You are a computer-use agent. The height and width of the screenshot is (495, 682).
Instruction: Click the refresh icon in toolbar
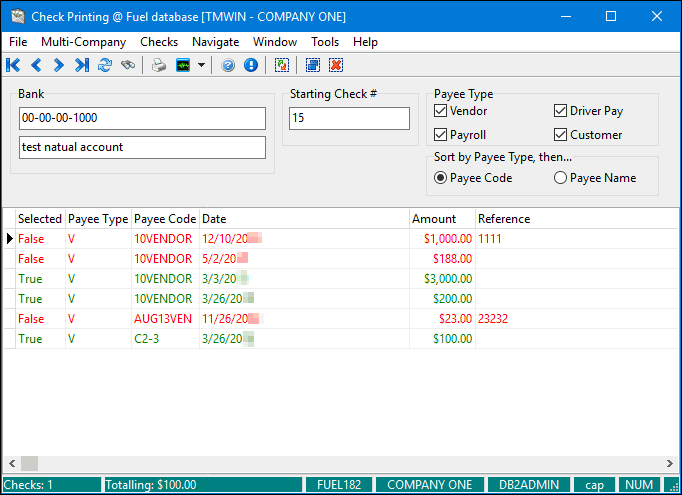coord(105,65)
